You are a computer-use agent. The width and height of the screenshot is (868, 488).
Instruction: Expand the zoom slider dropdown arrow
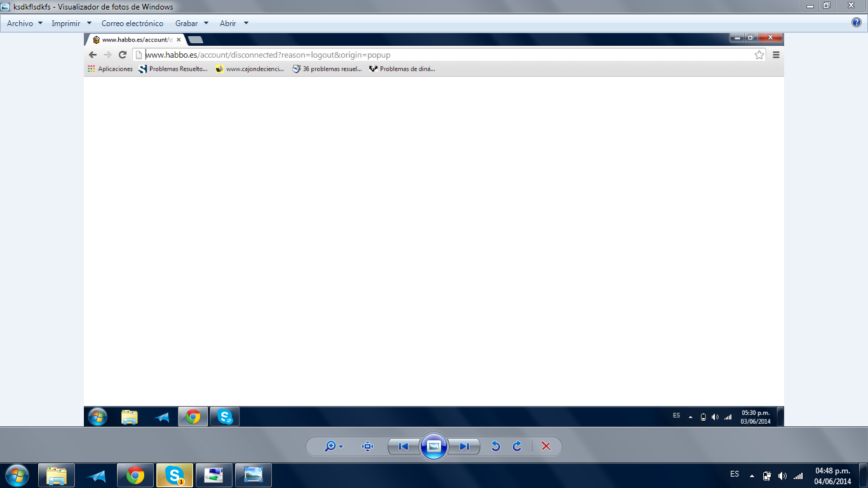(x=341, y=447)
